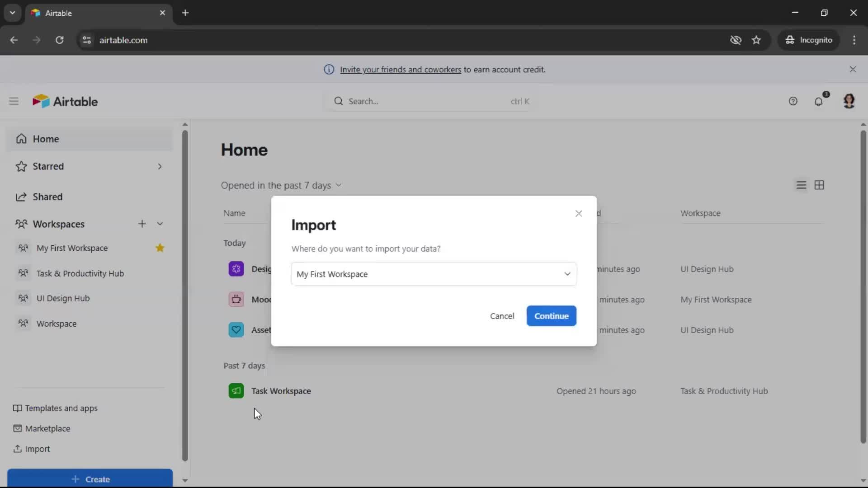Click 'Task & Productivity Hub' in Workspace column

(x=724, y=391)
